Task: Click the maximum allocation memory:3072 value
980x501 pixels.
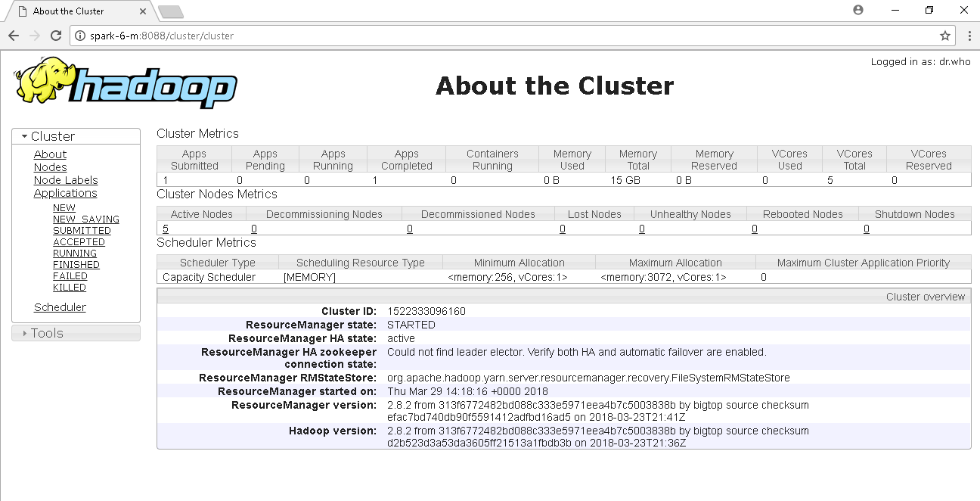Action: tap(663, 277)
